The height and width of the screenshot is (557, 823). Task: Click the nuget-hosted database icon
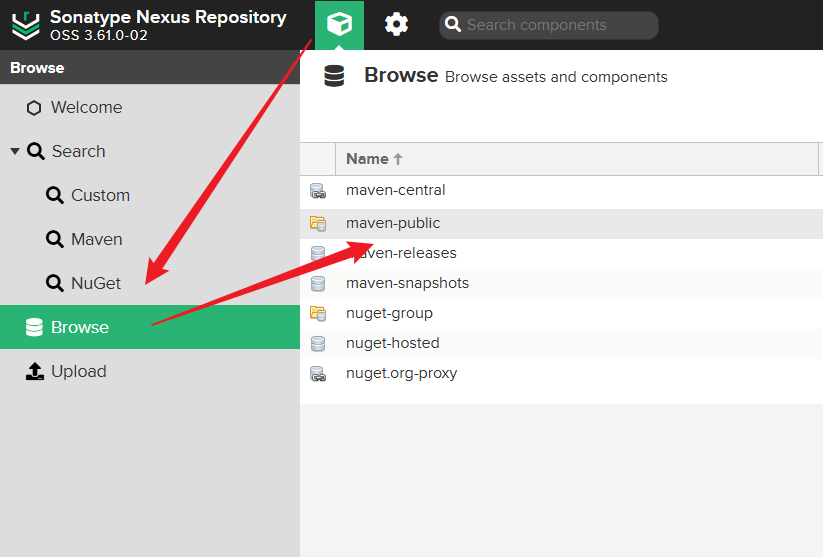(318, 343)
